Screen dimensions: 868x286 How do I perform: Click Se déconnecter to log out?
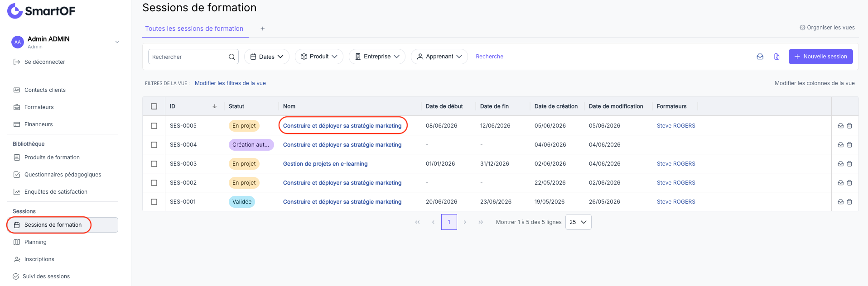pyautogui.click(x=44, y=62)
